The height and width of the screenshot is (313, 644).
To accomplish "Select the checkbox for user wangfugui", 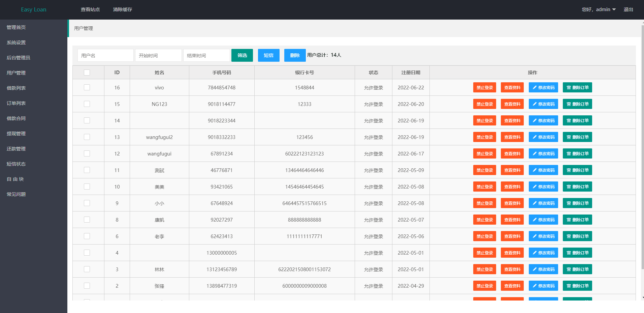I will coord(87,153).
